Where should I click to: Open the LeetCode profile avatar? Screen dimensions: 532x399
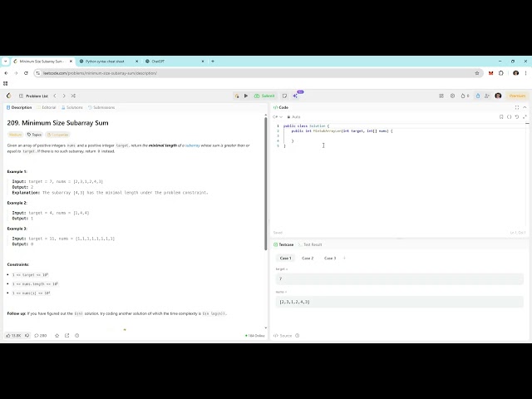[x=498, y=96]
